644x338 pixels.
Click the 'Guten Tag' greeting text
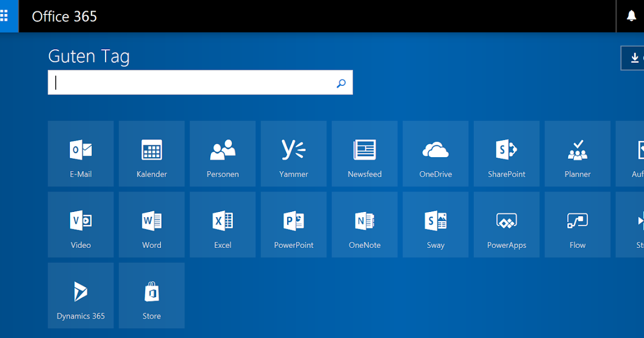coord(89,56)
